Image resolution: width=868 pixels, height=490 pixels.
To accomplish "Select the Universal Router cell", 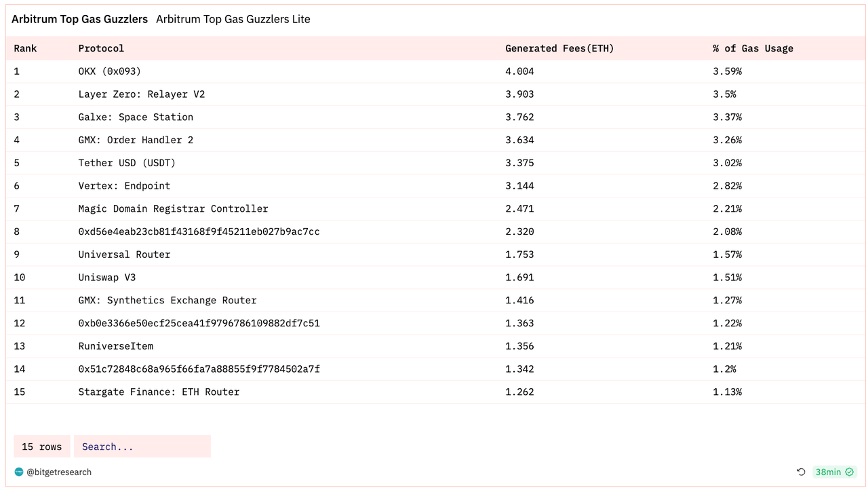I will [124, 255].
